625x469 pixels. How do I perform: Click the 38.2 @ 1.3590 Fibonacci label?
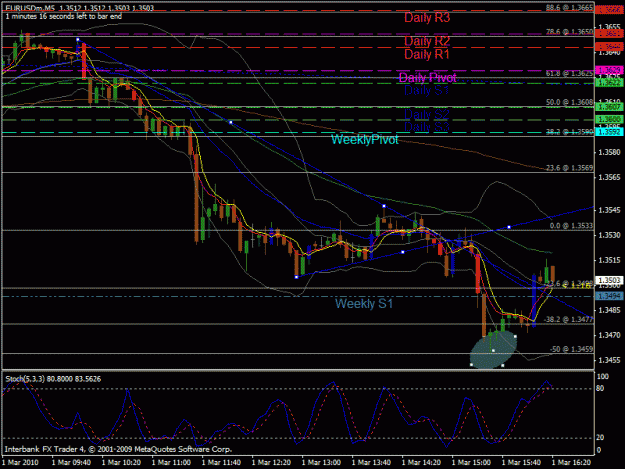pyautogui.click(x=569, y=132)
